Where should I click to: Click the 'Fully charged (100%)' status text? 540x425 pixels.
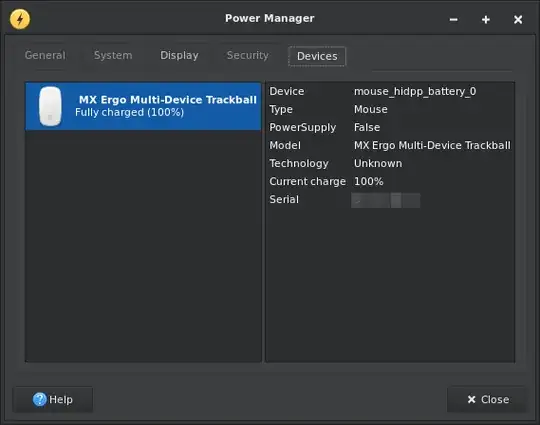click(129, 112)
